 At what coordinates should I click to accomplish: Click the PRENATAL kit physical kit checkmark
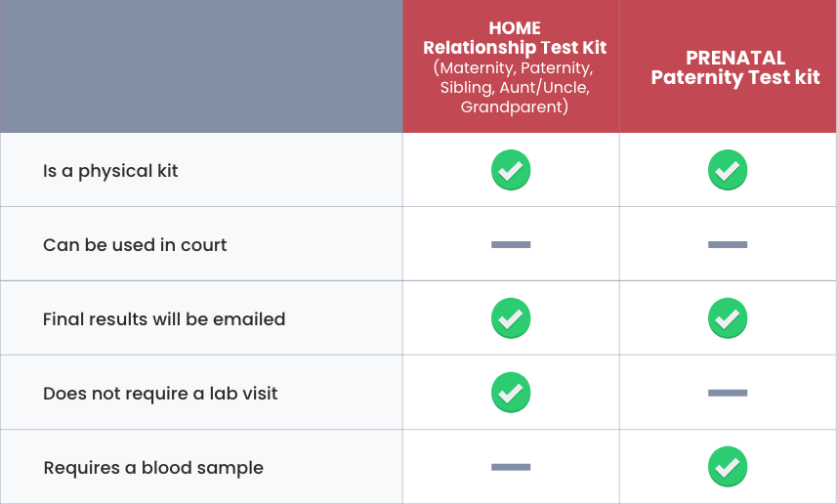[x=728, y=170]
